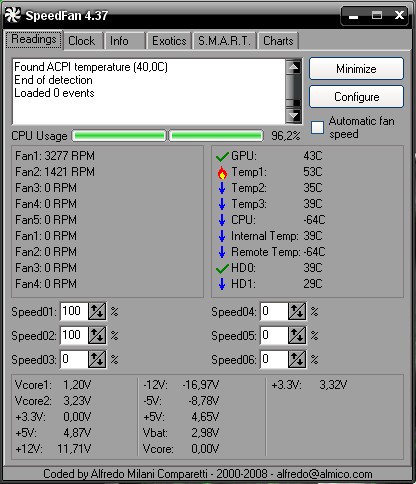Close the SpeedFan window
The image size is (416, 484).
(x=399, y=15)
